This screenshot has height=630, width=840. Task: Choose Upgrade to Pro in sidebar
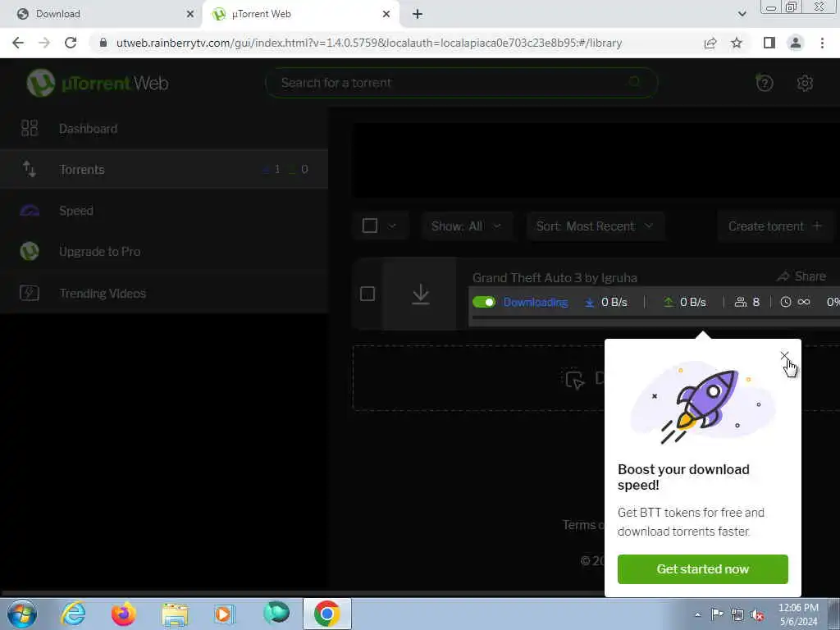[164, 251]
